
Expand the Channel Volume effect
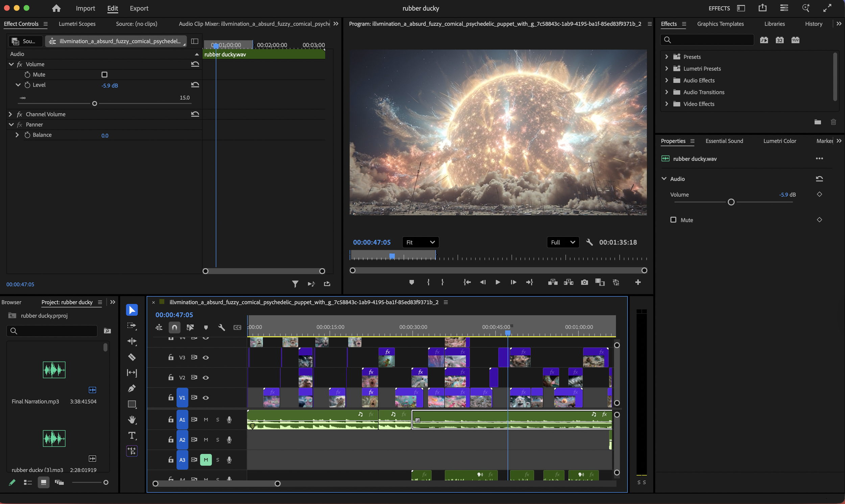10,114
